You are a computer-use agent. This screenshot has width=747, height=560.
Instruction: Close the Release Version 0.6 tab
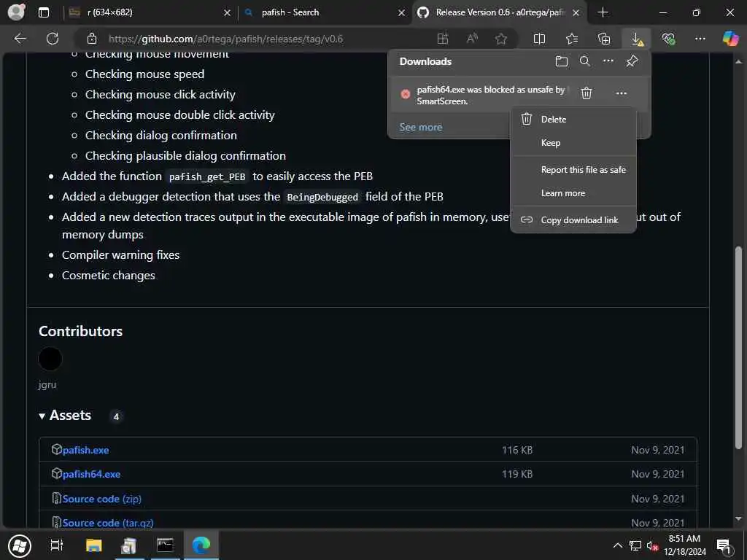click(576, 13)
